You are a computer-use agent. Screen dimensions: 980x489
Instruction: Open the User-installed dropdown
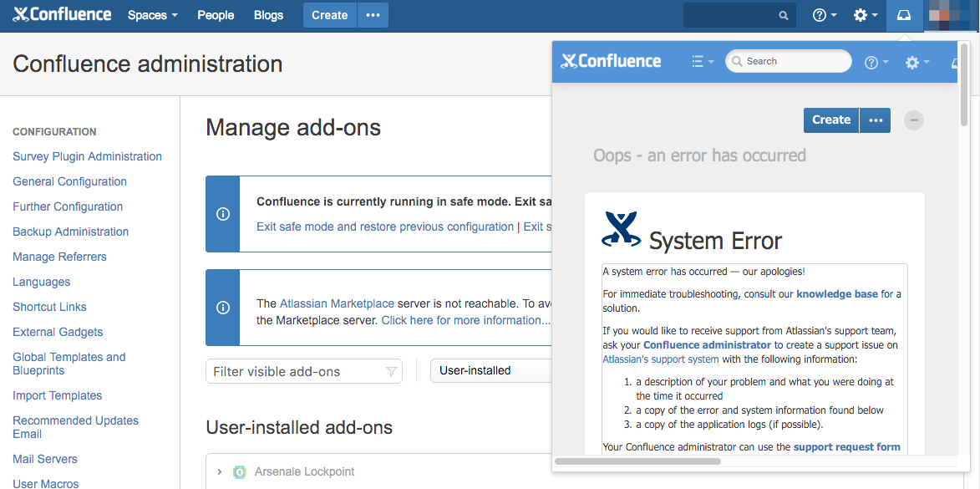pos(492,370)
